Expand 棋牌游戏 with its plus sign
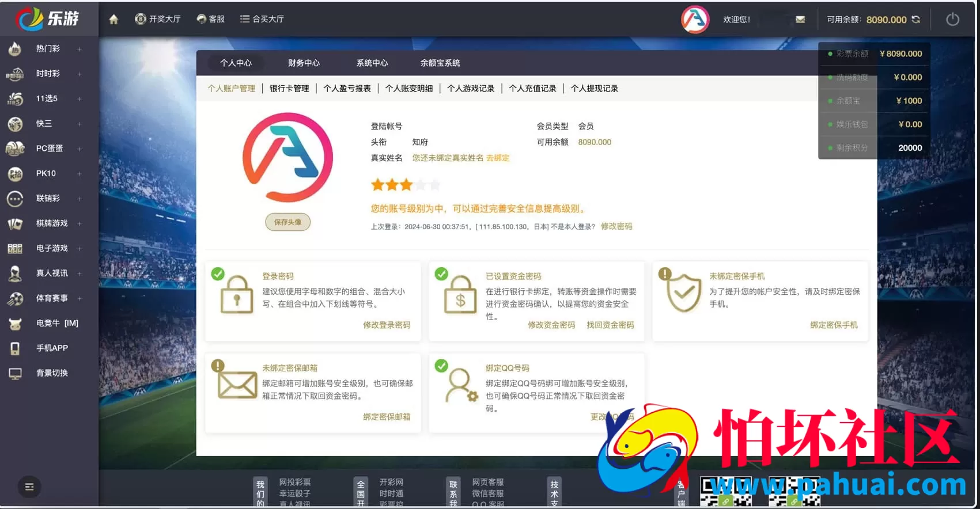The width and height of the screenshot is (980, 509). point(80,223)
